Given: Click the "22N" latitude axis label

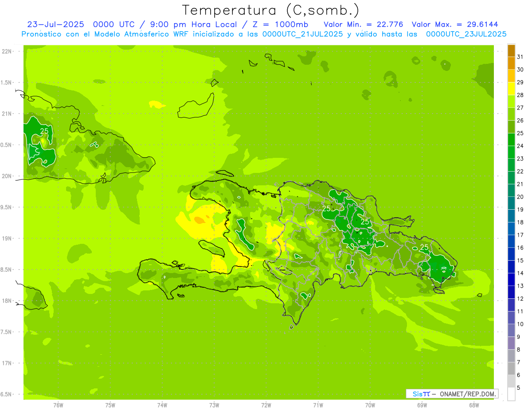Looking at the screenshot, I should click(7, 51).
